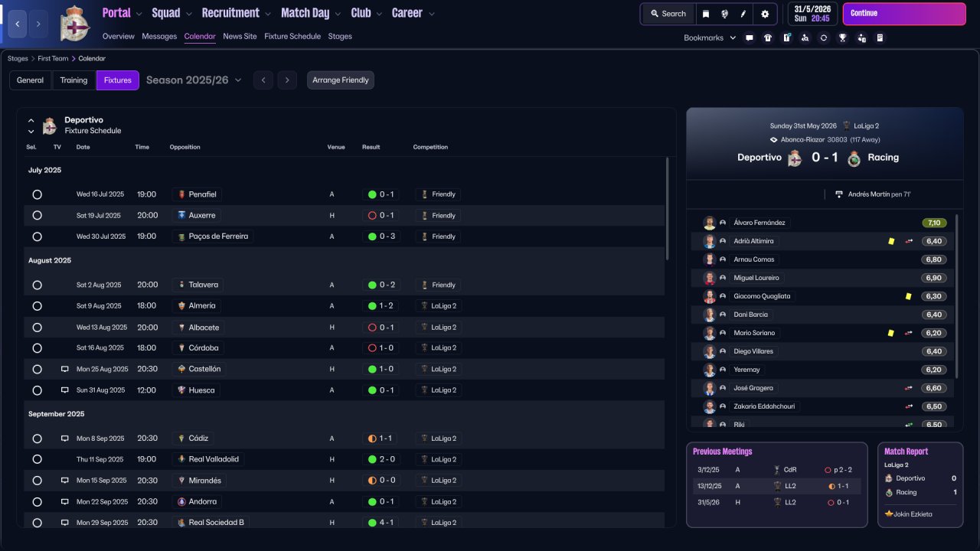Select the General calendar tab

pos(31,80)
